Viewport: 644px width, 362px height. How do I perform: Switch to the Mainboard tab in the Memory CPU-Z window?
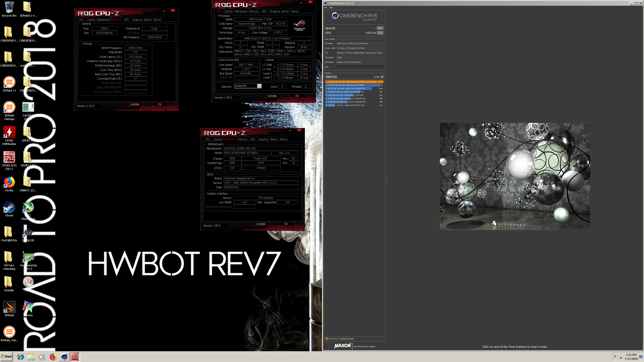click(103, 19)
